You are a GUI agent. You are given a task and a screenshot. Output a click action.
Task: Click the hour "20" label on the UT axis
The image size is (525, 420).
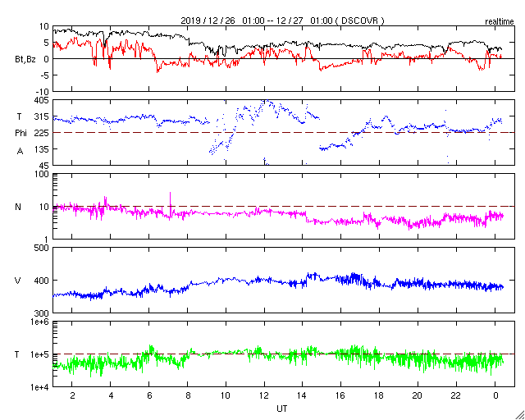[418, 395]
